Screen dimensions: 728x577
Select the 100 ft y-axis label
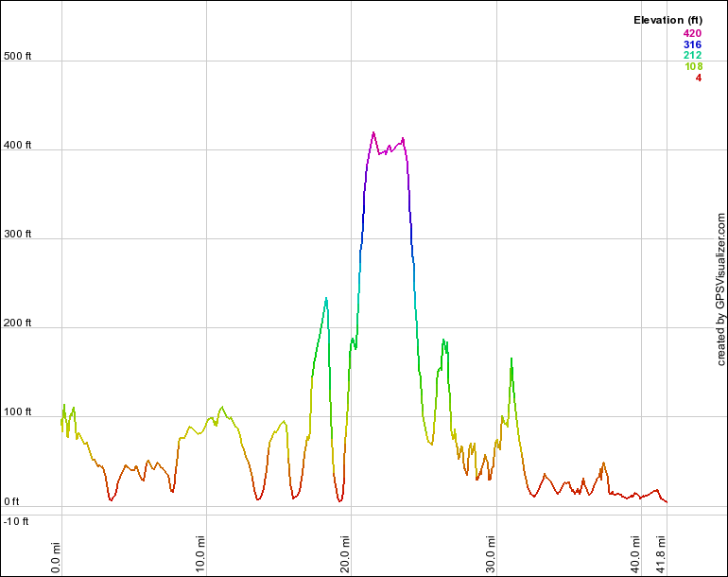click(x=17, y=412)
